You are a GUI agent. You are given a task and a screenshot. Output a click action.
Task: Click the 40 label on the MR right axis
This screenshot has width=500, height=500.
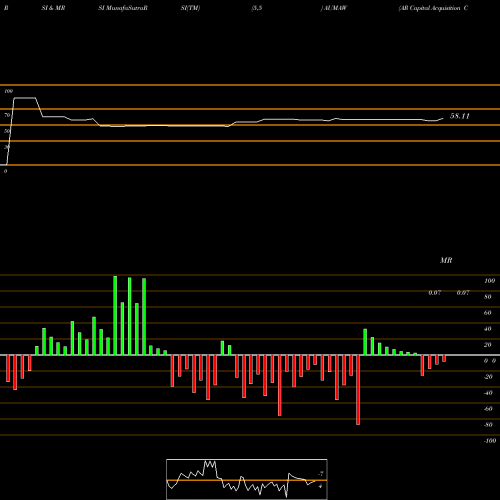pyautogui.click(x=488, y=329)
